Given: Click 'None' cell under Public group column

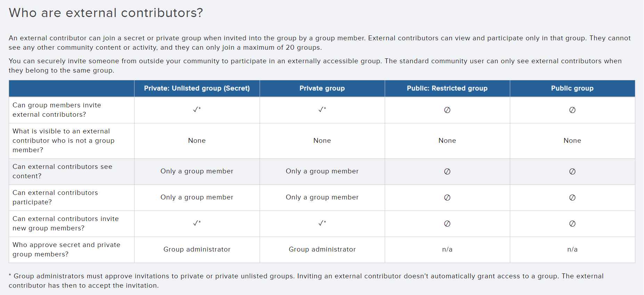Looking at the screenshot, I should pos(572,141).
